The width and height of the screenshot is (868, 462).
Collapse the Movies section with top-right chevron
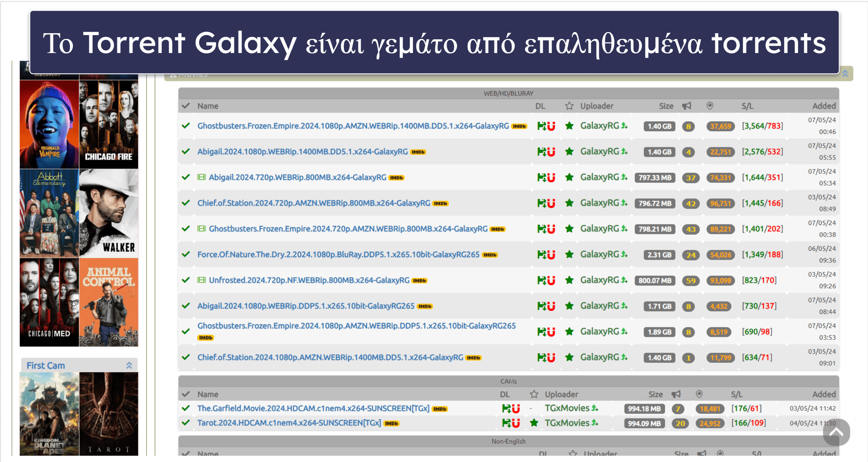click(845, 74)
